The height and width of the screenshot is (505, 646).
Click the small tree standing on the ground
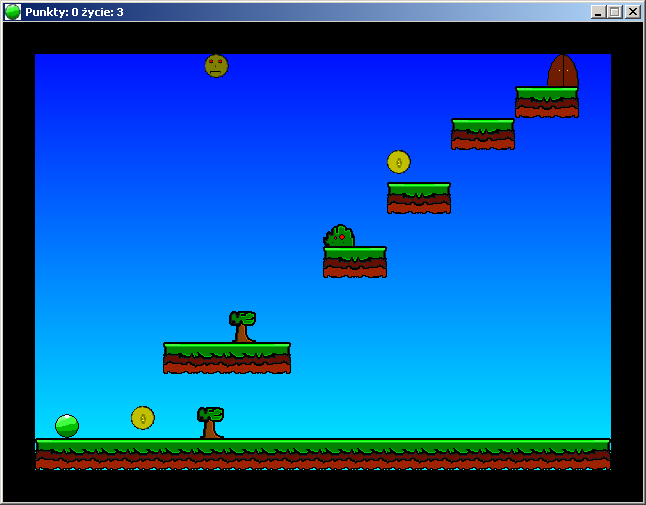210,422
